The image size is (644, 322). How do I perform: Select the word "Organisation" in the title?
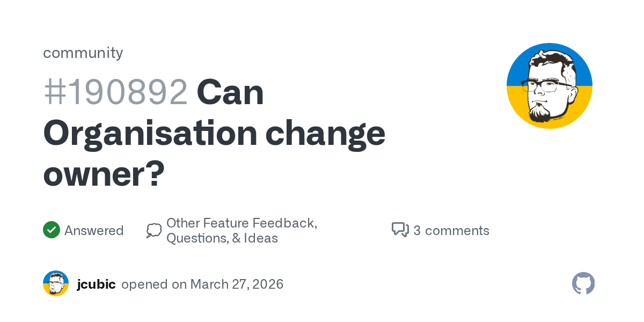(150, 133)
